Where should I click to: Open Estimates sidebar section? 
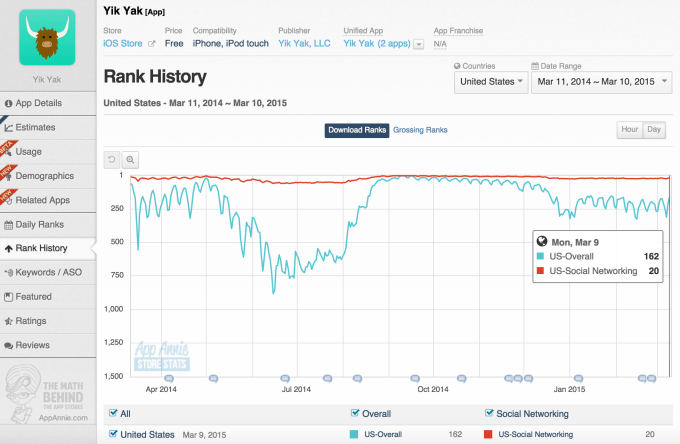click(48, 127)
